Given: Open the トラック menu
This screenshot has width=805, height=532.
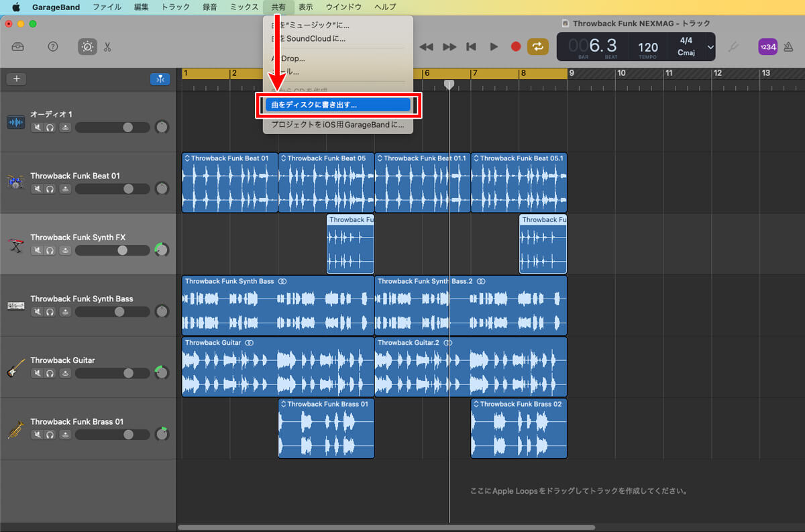Looking at the screenshot, I should pyautogui.click(x=176, y=7).
